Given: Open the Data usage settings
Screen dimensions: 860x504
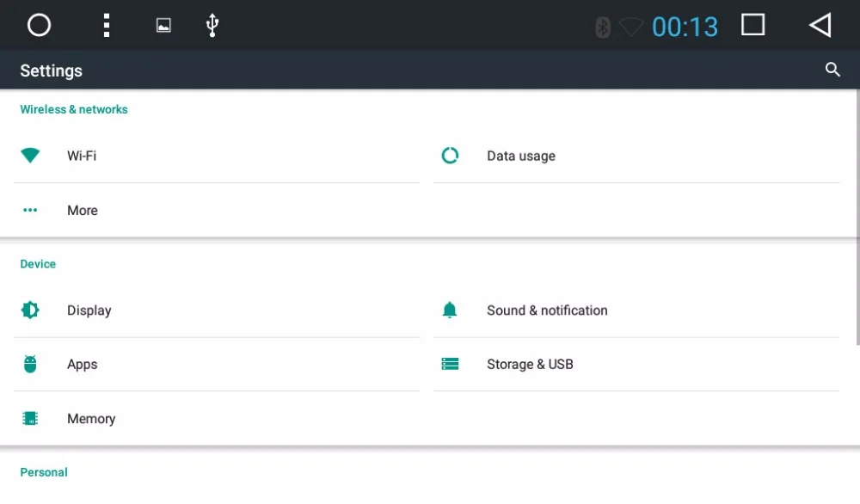Looking at the screenshot, I should tap(521, 156).
